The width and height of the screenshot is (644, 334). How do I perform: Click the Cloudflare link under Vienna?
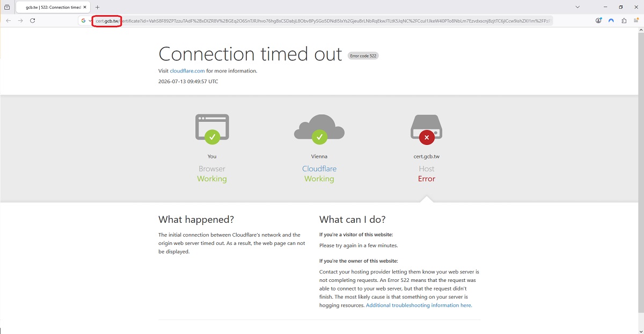click(319, 169)
